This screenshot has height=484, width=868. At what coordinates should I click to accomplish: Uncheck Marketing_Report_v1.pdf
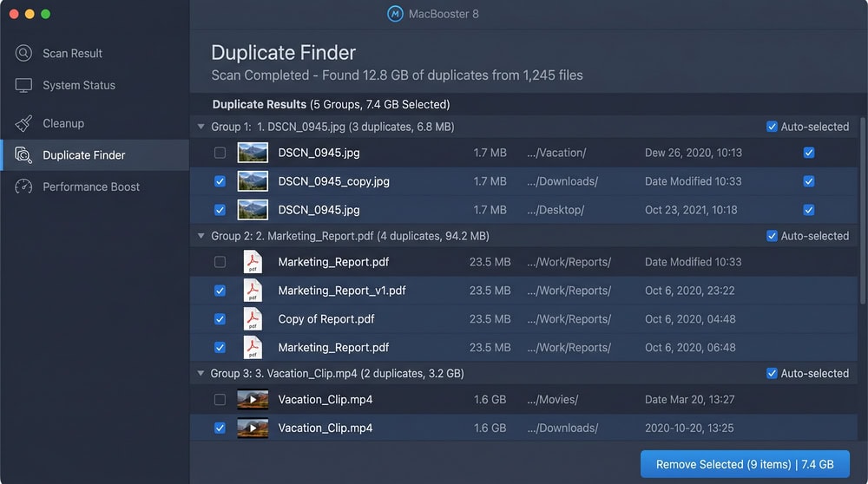[220, 291]
